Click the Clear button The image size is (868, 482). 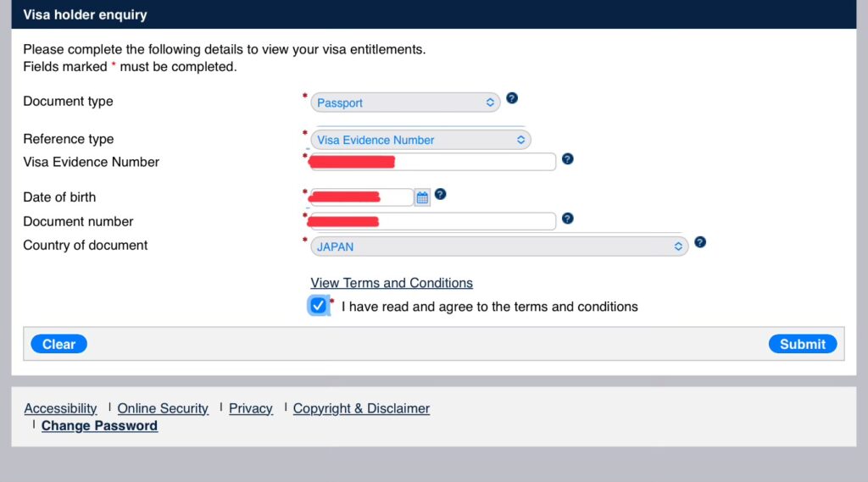coord(58,344)
